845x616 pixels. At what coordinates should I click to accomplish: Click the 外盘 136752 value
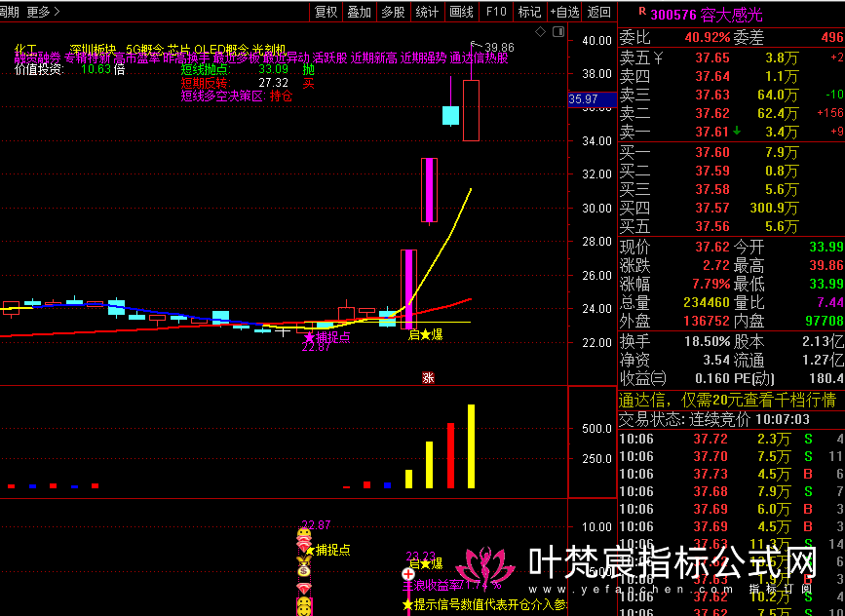[707, 321]
